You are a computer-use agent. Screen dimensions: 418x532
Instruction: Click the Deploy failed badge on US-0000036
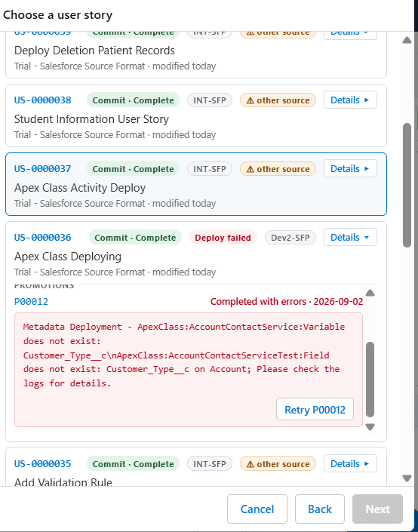coord(223,238)
